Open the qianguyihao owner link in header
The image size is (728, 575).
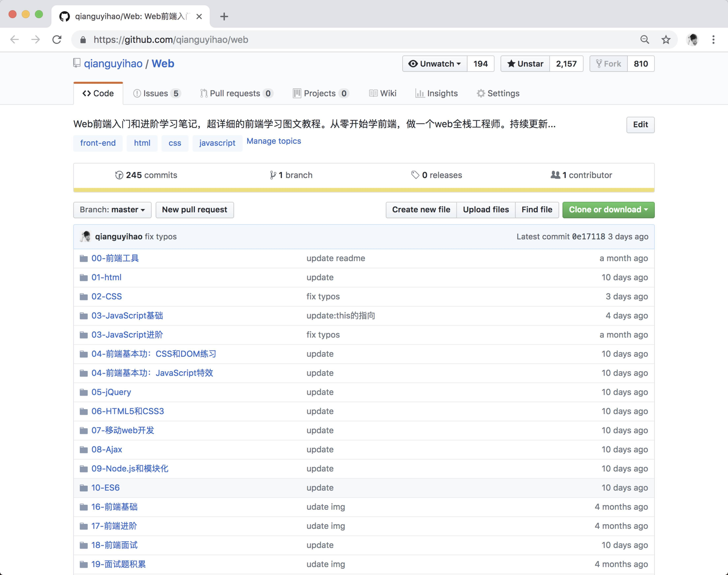113,64
